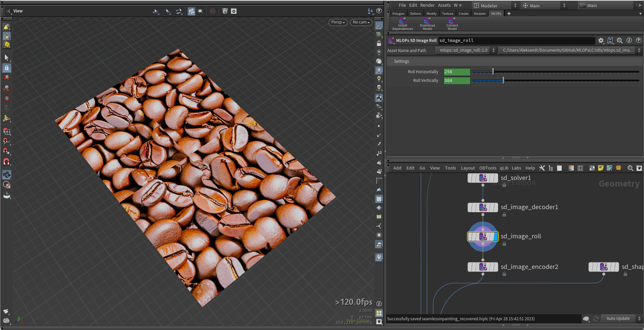Show node info with the info icon
Image resolution: width=644 pixels, height=330 pixels.
(629, 41)
